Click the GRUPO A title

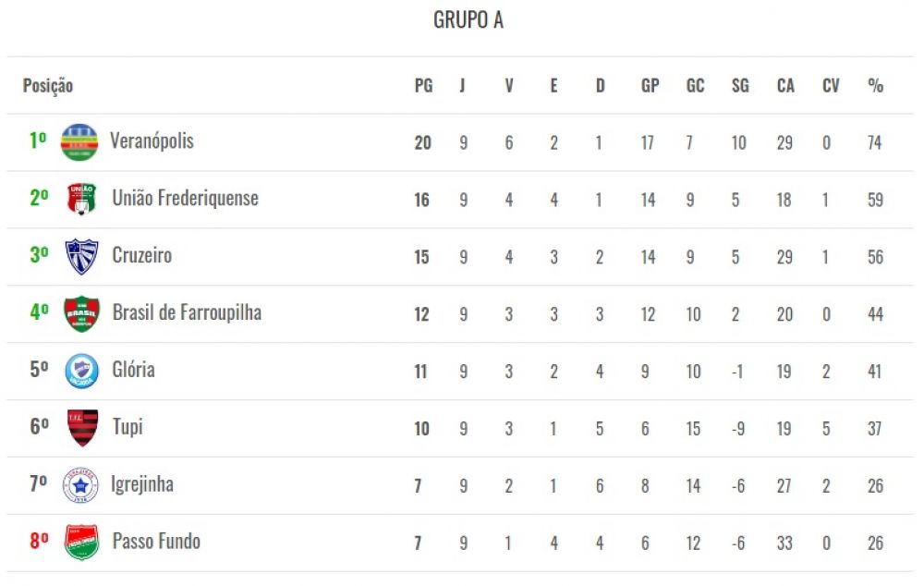point(468,20)
